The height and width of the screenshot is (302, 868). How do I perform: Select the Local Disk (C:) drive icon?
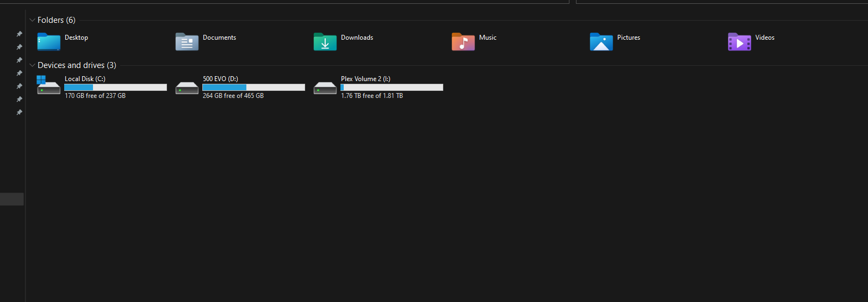point(48,87)
